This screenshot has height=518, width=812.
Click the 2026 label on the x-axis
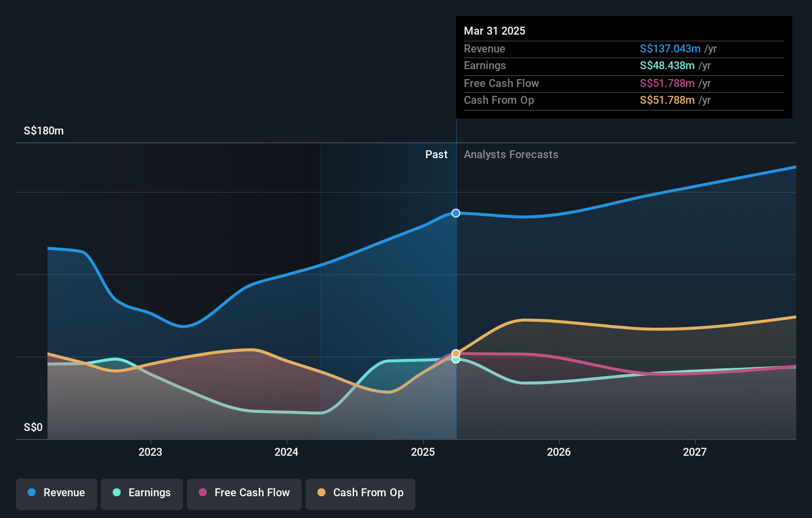(x=558, y=451)
